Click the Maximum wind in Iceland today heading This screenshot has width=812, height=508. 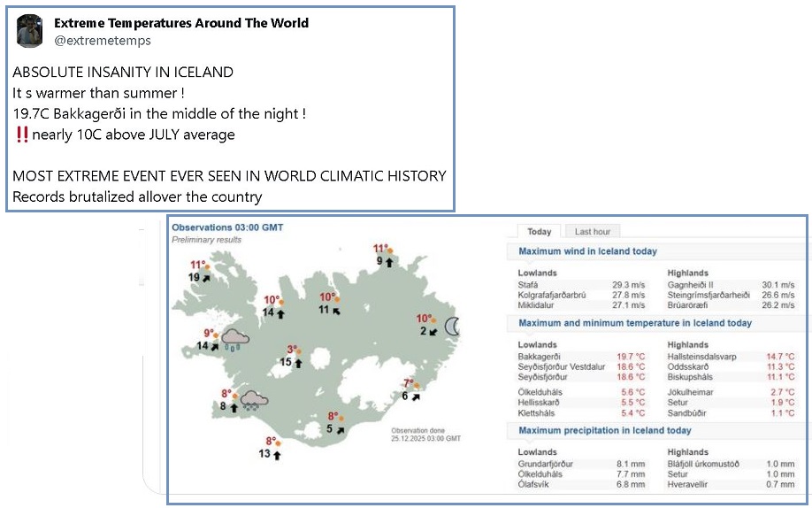pos(587,251)
